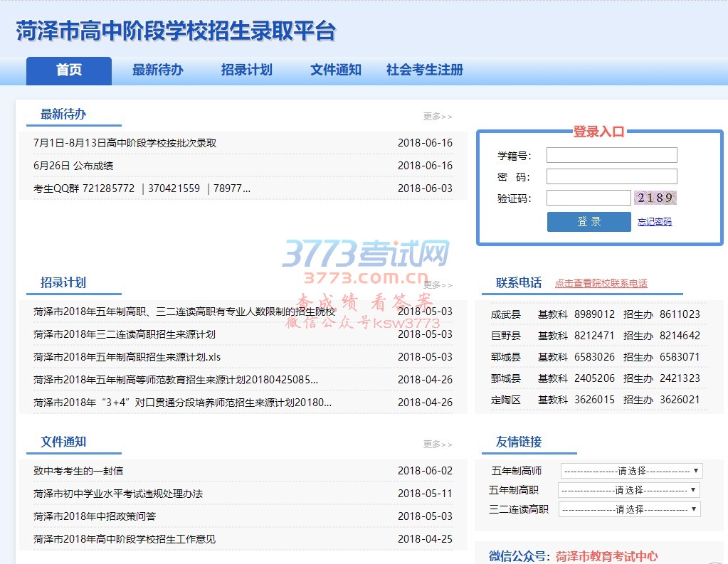Expand the 五年制高职 dropdown
Screen dimensions: 728x564
629,490
